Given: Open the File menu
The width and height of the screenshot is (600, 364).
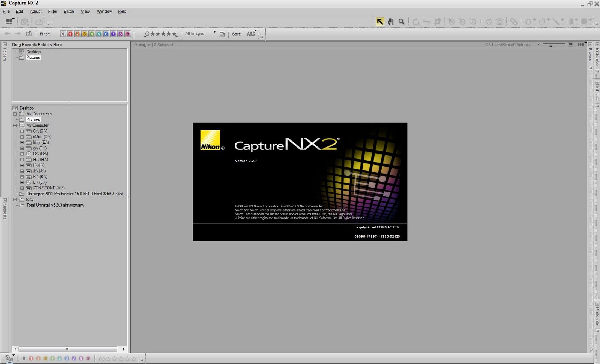Looking at the screenshot, I should (6, 12).
